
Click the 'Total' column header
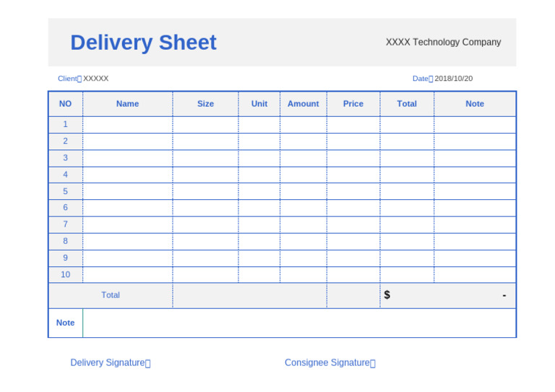[x=407, y=104]
